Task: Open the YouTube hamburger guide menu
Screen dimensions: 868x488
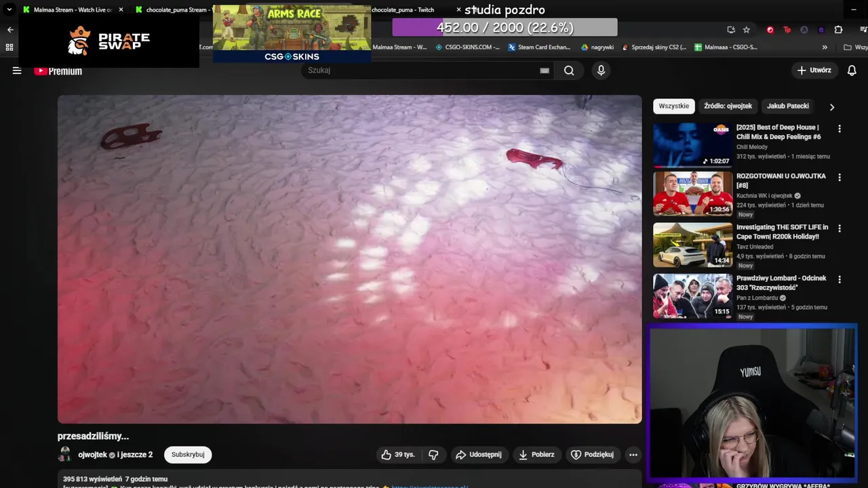Action: 17,70
